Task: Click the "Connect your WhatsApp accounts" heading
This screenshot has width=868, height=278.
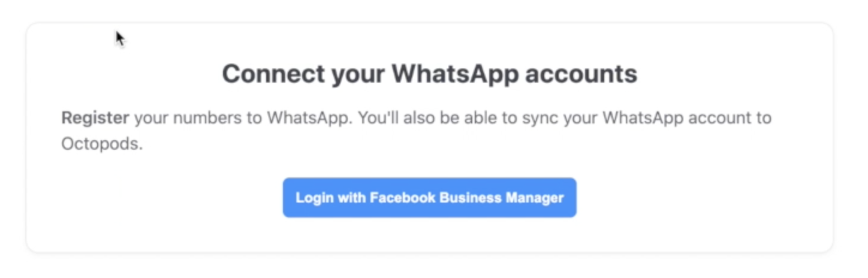Action: 429,74
